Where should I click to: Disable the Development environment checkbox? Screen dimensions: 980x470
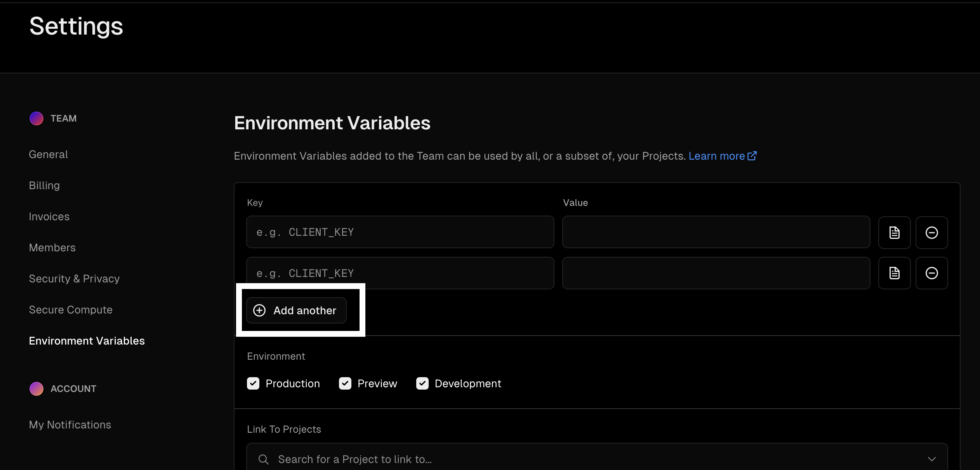(x=422, y=383)
